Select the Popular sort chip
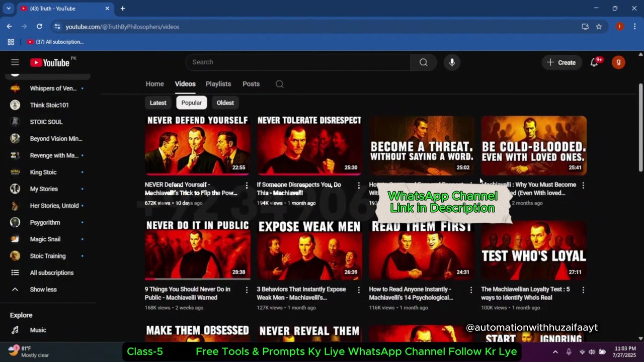This screenshot has width=644, height=362. point(192,103)
